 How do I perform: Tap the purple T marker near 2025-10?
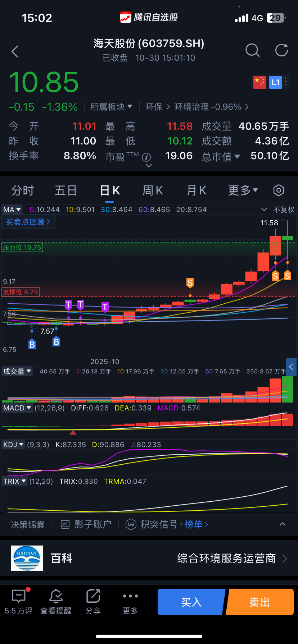coord(105,307)
